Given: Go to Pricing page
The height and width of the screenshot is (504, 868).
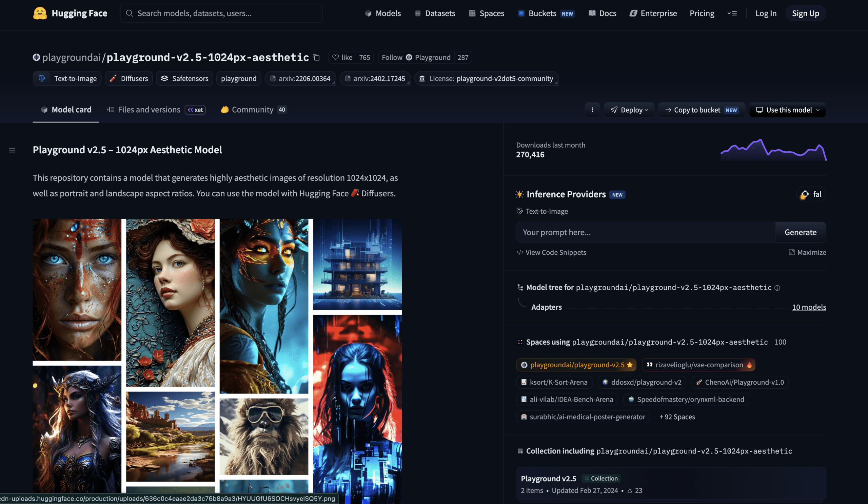Looking at the screenshot, I should coord(702,13).
